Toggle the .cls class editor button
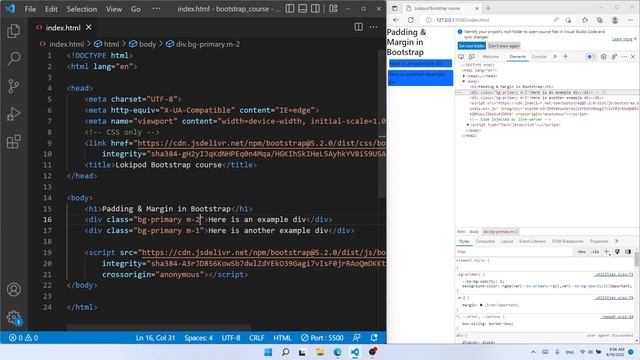Viewport: 640px width, 360px height. coord(595,252)
